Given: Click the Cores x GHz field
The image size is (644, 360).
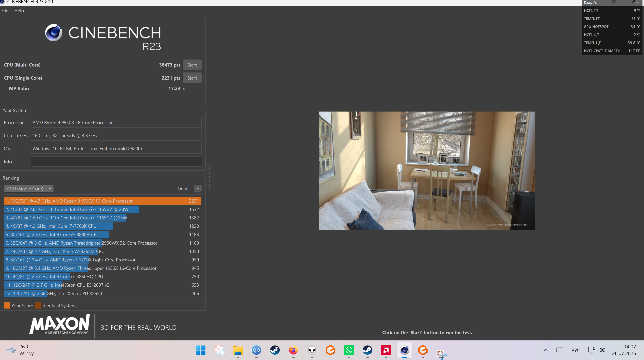Looking at the screenshot, I should coord(116,135).
